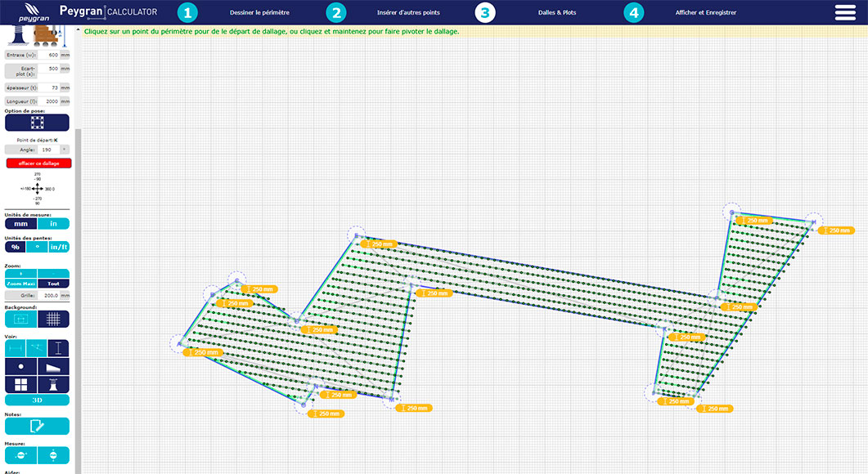Viewport: 868px width, 474px height.
Task: Open the notes editor icon
Action: (x=37, y=426)
